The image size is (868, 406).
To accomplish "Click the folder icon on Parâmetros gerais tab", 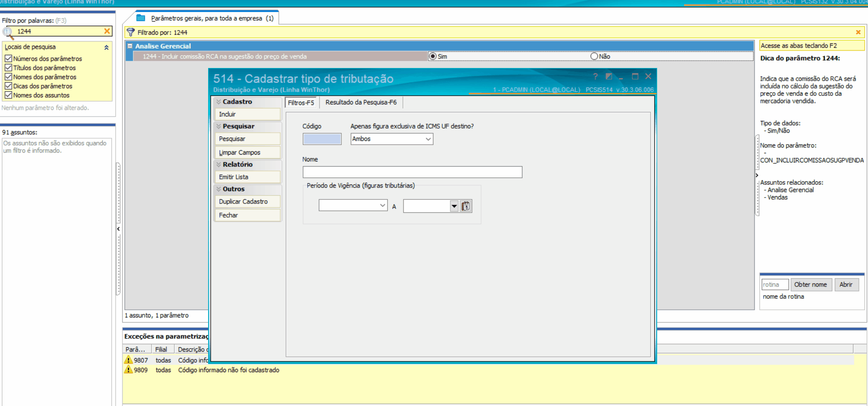I will pyautogui.click(x=141, y=18).
